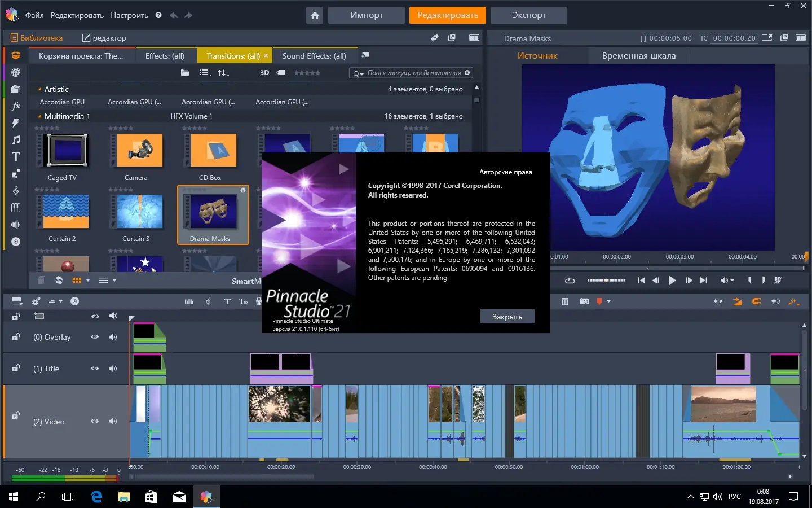Step one frame forward in the player
The image size is (812, 508).
689,281
